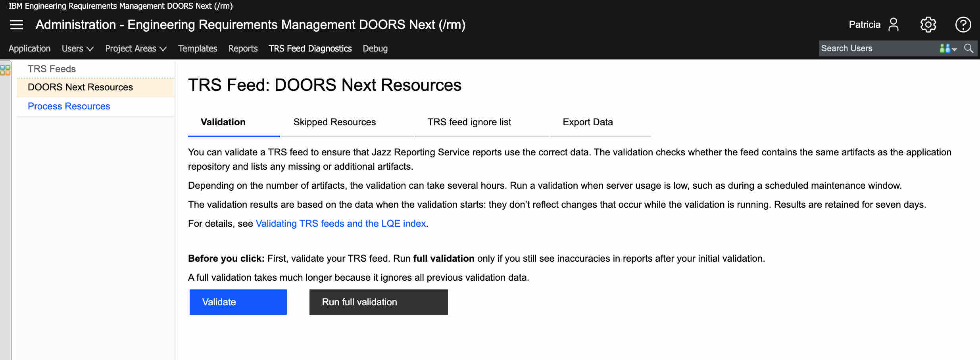Open the Process Resources feed link
This screenshot has width=980, height=360.
(x=69, y=106)
